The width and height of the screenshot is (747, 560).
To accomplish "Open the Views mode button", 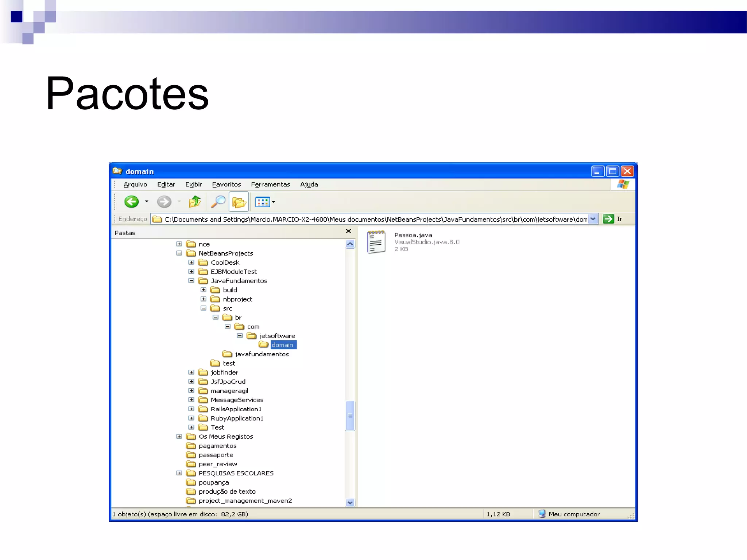I will (x=263, y=202).
